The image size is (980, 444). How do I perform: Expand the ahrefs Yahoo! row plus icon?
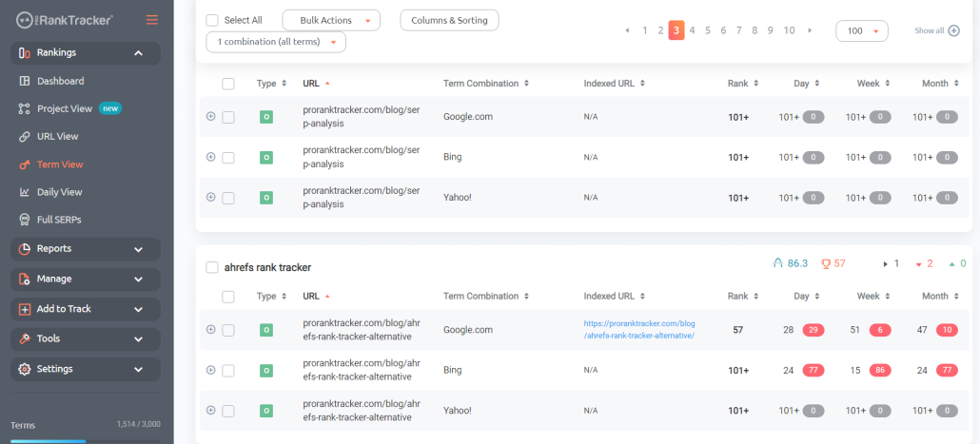(210, 411)
